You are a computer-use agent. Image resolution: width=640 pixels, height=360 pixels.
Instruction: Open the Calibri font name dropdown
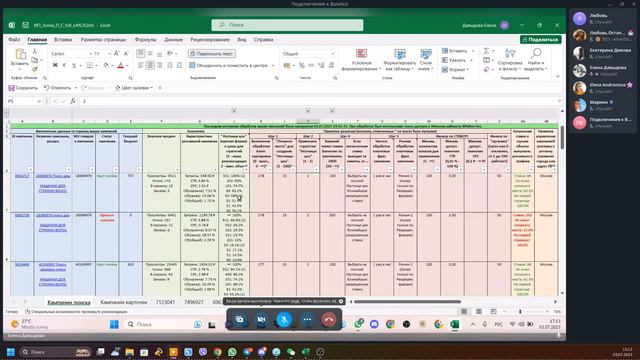pos(91,53)
